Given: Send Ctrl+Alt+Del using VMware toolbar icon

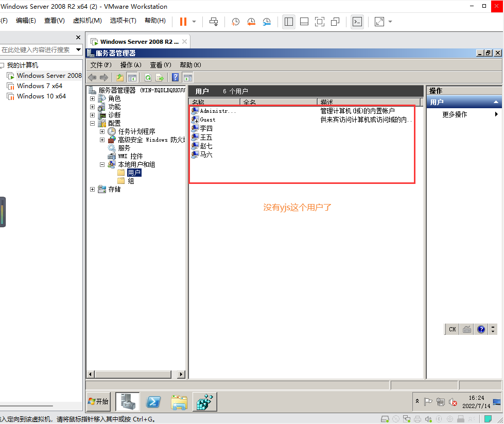Looking at the screenshot, I should tap(214, 22).
